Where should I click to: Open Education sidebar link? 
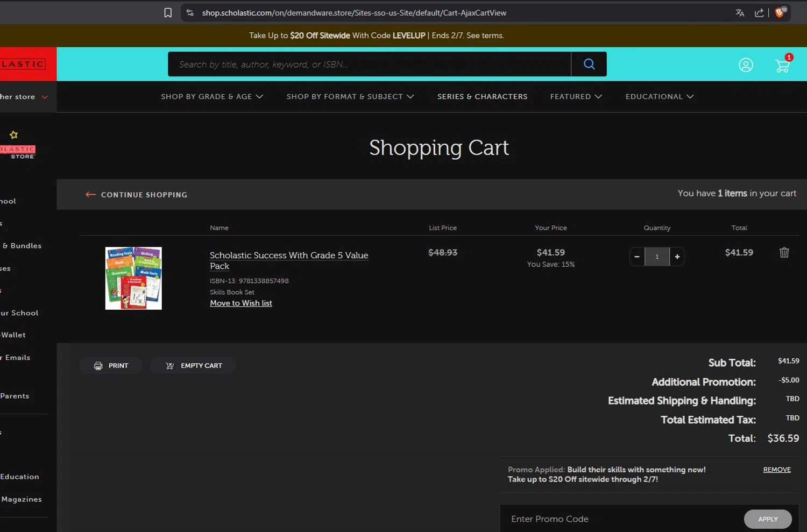pyautogui.click(x=19, y=477)
